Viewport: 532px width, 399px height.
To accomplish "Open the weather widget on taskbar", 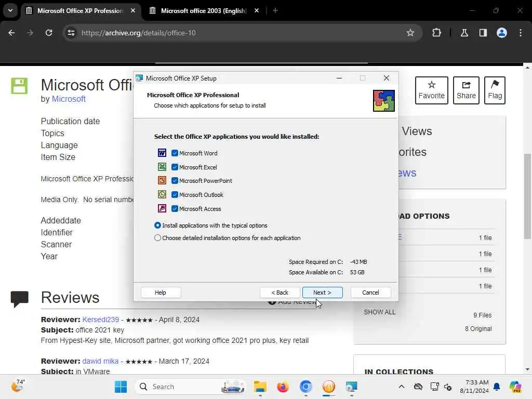I will 19,386.
